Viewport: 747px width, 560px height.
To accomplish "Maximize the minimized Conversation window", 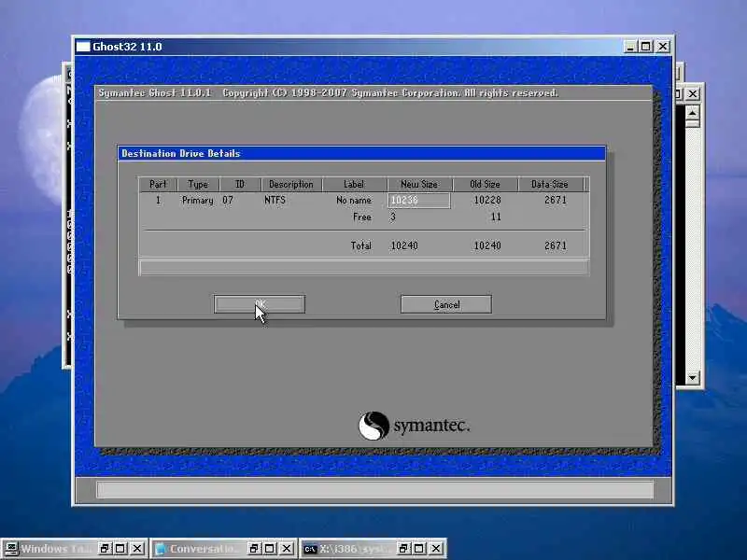I will tap(270, 548).
